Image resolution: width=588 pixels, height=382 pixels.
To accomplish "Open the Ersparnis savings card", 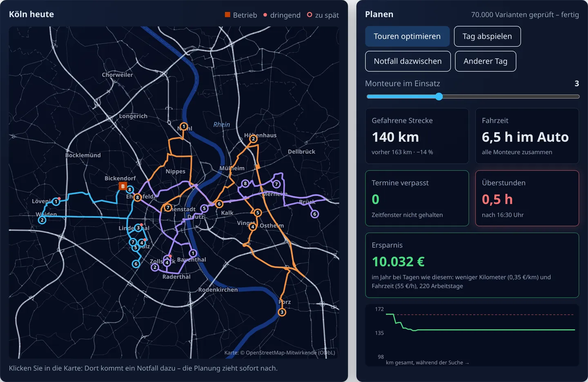I will pyautogui.click(x=472, y=265).
